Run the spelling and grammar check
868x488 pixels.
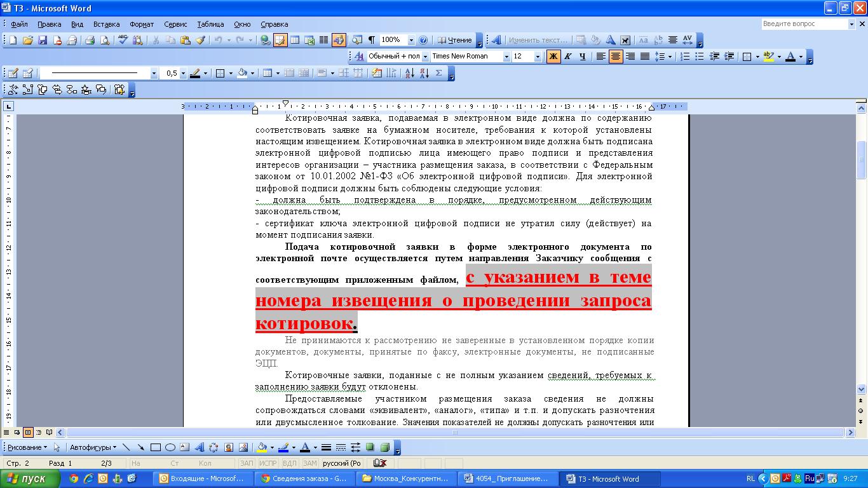123,40
